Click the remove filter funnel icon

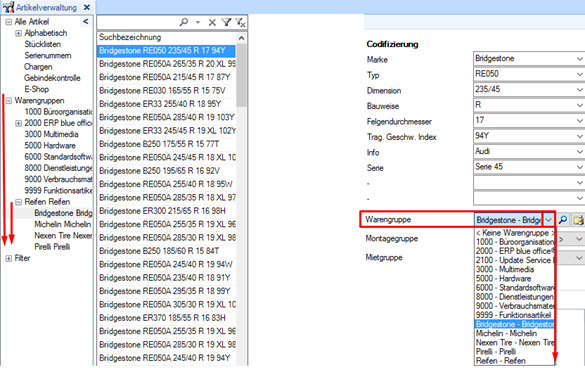click(240, 22)
